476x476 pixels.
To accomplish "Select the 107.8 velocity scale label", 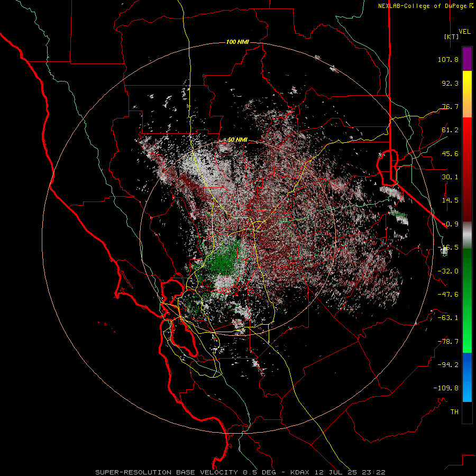I will (448, 59).
